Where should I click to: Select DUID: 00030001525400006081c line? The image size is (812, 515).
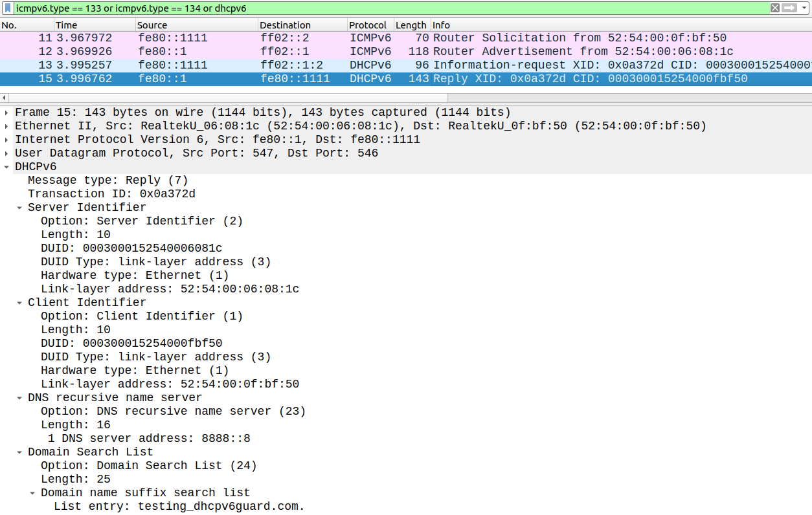[131, 248]
